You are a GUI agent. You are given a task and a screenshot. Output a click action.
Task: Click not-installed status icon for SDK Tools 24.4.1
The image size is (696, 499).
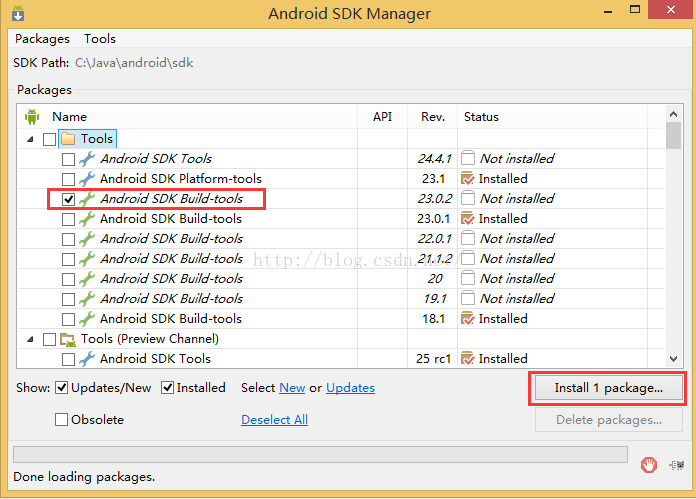click(468, 158)
